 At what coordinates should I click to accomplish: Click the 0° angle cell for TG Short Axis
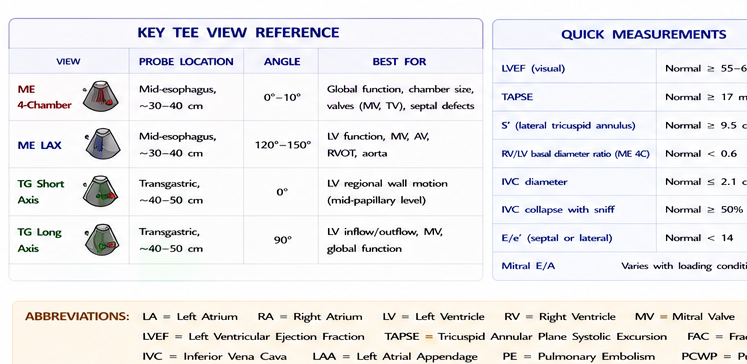point(282,192)
